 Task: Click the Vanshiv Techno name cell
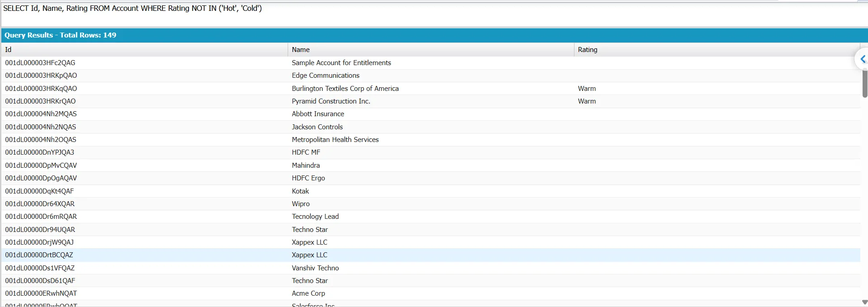pyautogui.click(x=315, y=268)
